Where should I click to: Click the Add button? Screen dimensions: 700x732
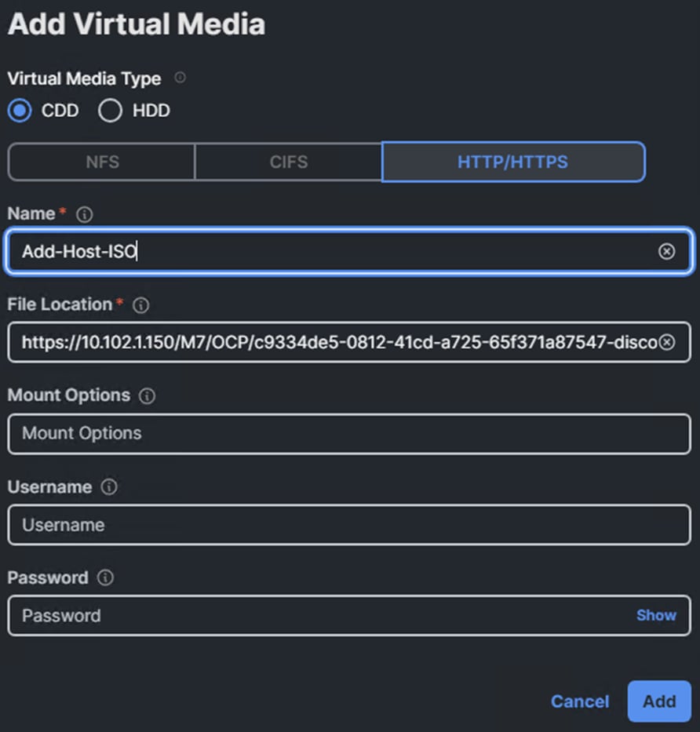pyautogui.click(x=659, y=701)
